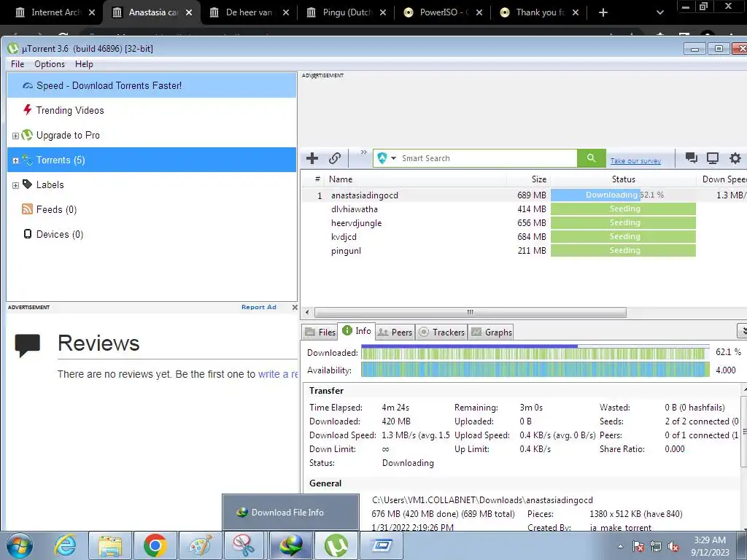Select the anastasiadingocd torrent row
Image resolution: width=747 pixels, height=560 pixels.
coord(524,195)
